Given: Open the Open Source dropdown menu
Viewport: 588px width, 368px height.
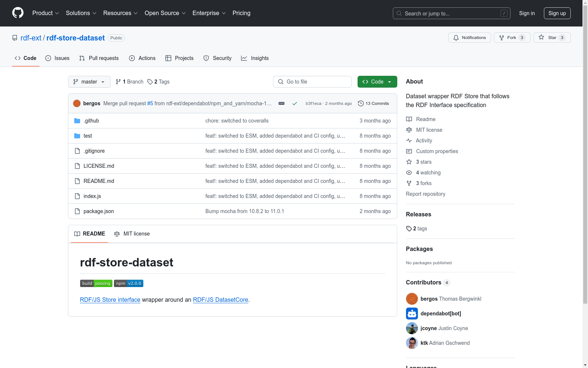Looking at the screenshot, I should point(165,13).
